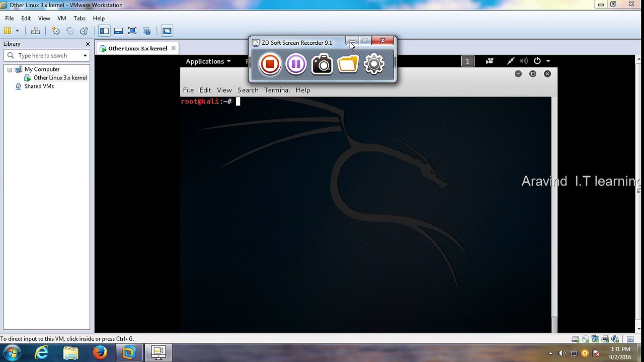The height and width of the screenshot is (362, 644).
Task: Open the Windows Start menu
Action: click(12, 353)
